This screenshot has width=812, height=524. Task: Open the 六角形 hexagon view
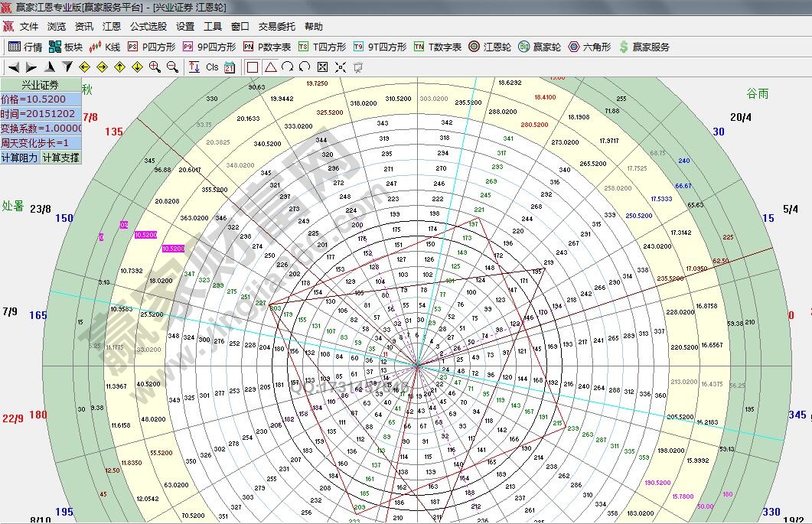point(589,47)
